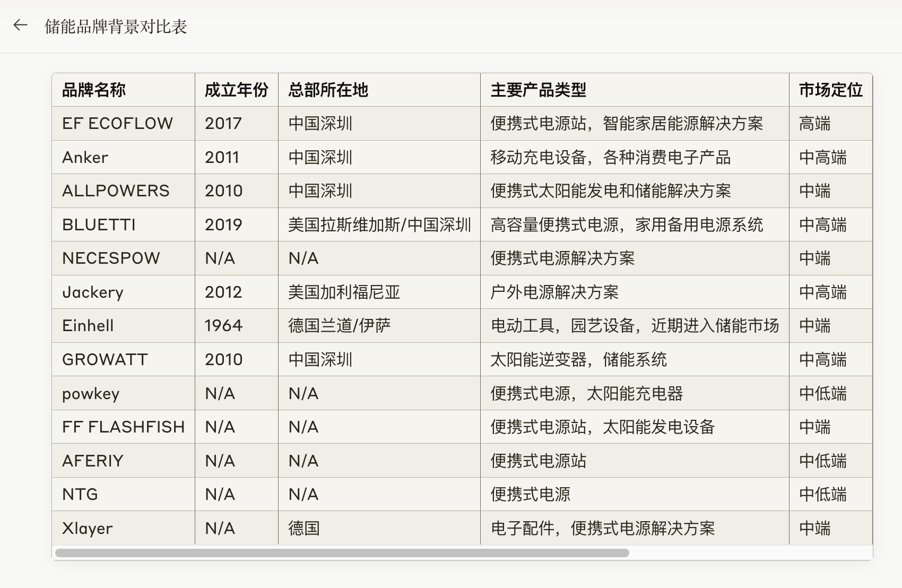Select the EF ECOFLOW brand cell
This screenshot has height=588, width=902.
pos(124,124)
